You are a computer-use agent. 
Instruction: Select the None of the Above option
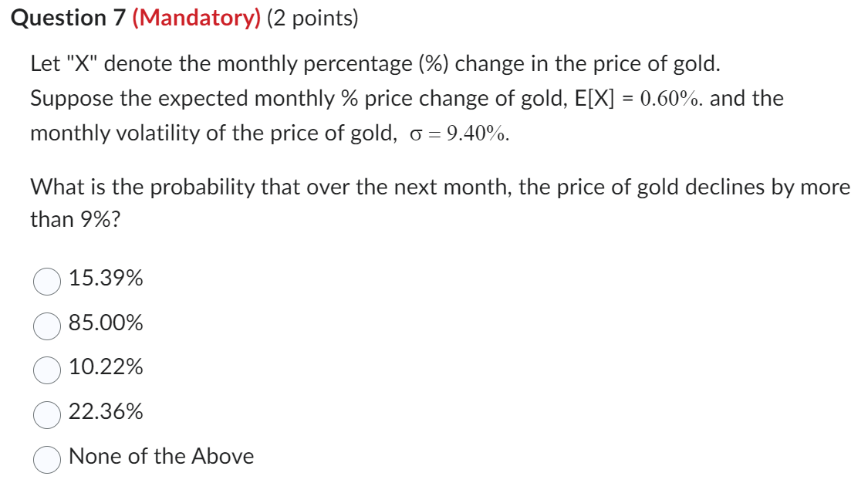coord(48,458)
